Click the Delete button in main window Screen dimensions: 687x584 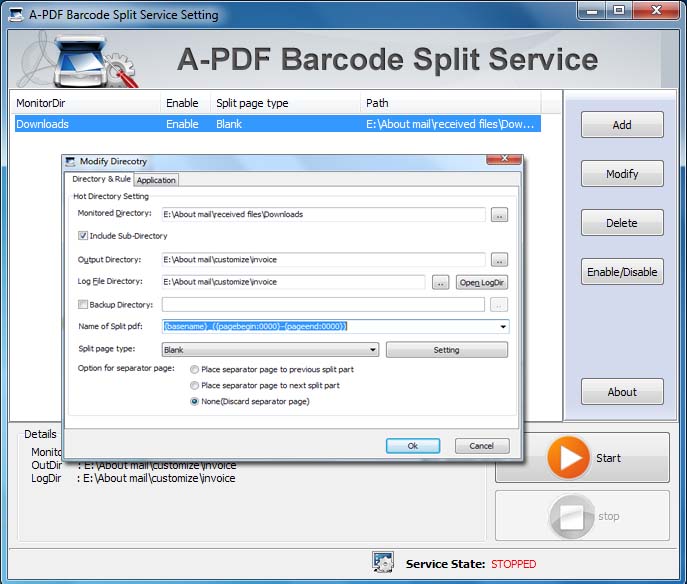pos(622,223)
